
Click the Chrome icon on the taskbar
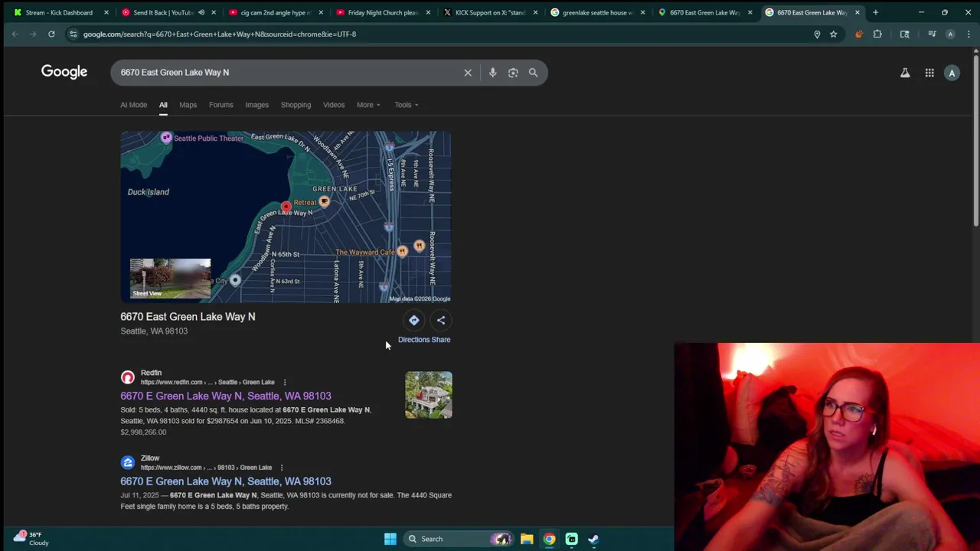tap(549, 539)
